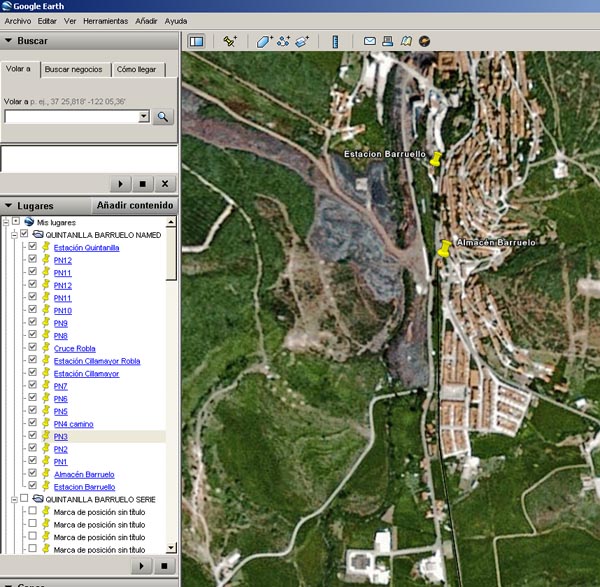Click the print icon in toolbar
The width and height of the screenshot is (600, 587).
[388, 41]
